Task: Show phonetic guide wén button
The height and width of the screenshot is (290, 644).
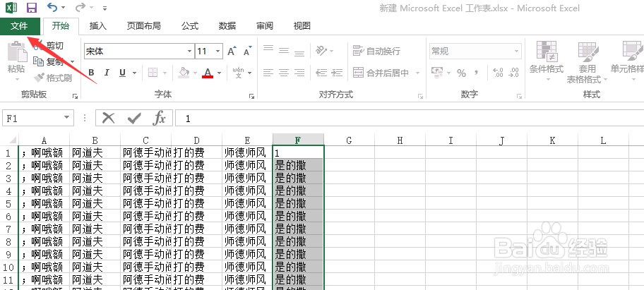Action: 238,73
